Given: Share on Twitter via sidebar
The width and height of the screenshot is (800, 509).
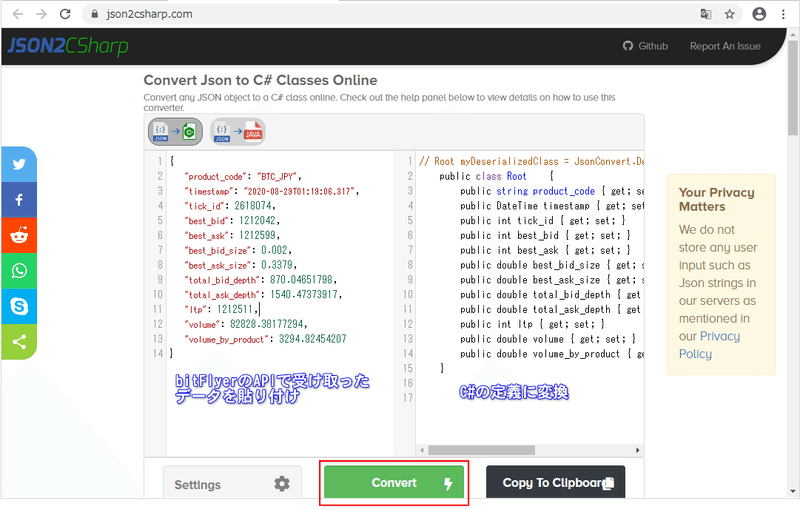Looking at the screenshot, I should click(19, 164).
